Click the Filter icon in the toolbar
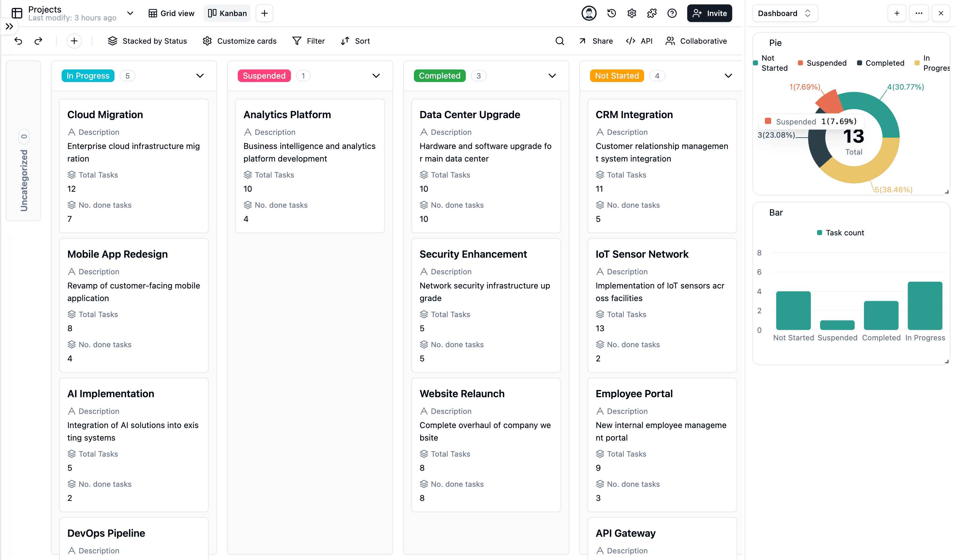Image resolution: width=958 pixels, height=560 pixels. pyautogui.click(x=297, y=41)
